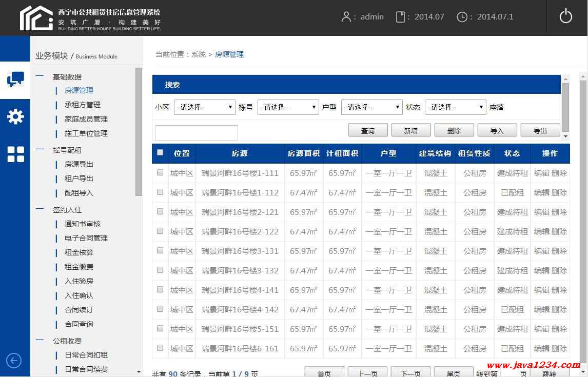Click 瑞景河畔16号楼5-151 cell
The width and height of the screenshot is (588, 377).
240,329
